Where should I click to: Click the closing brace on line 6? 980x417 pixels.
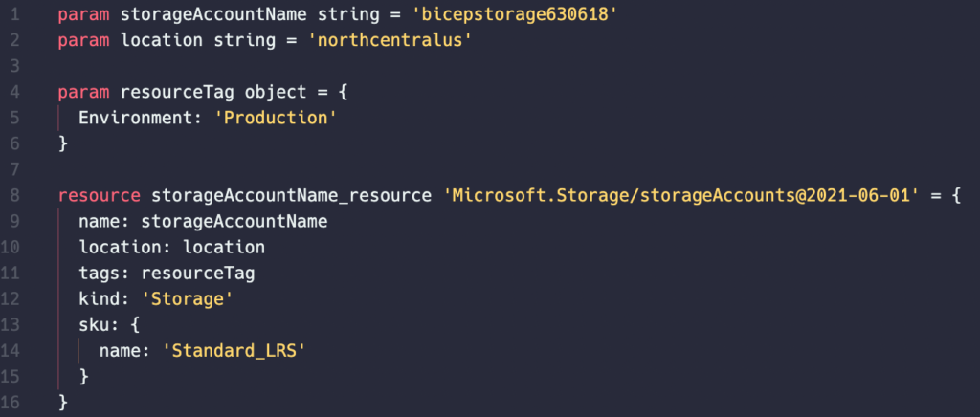[x=62, y=144]
